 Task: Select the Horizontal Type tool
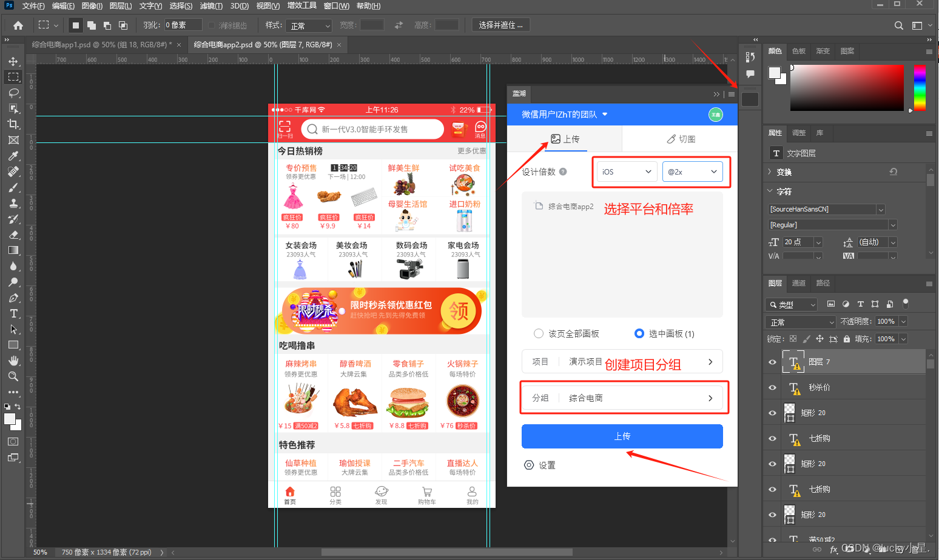(13, 313)
